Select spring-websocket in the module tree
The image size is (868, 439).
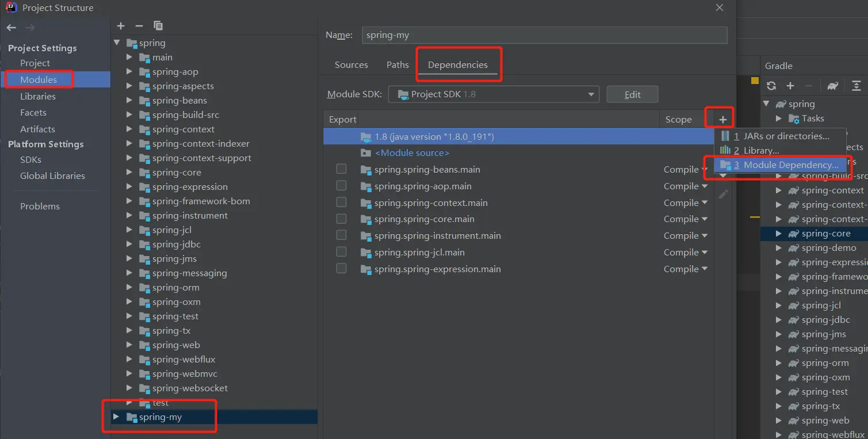click(x=190, y=388)
